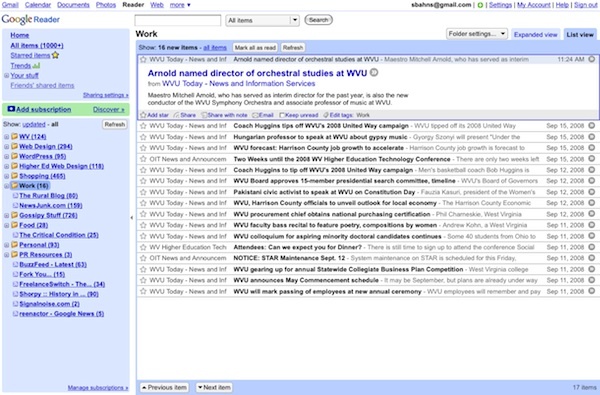Click the WV folder icon
This screenshot has width=600, height=395.
[15, 136]
